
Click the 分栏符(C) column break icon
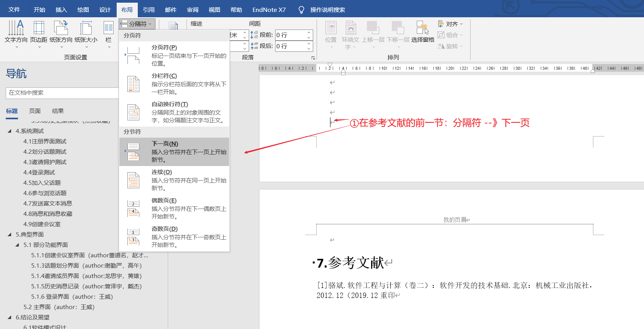click(x=133, y=84)
